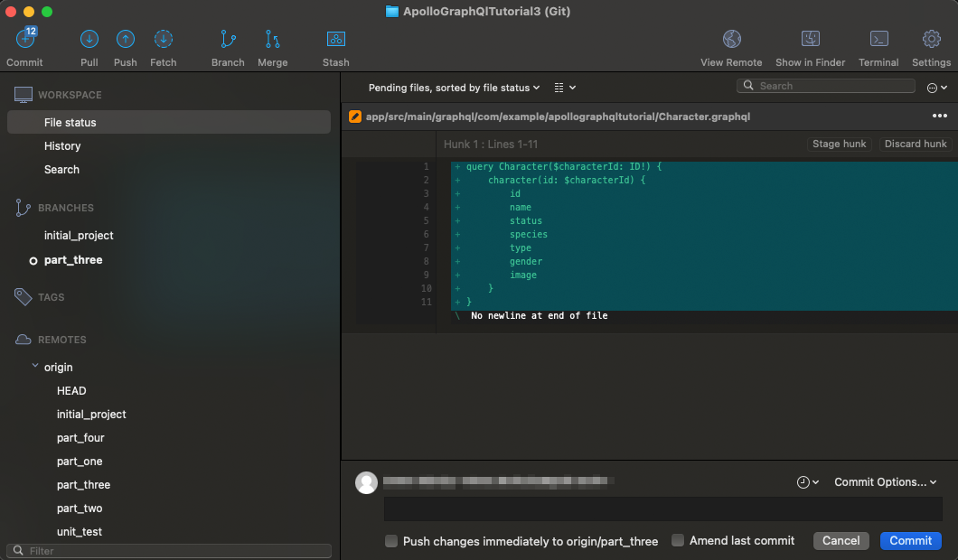Image resolution: width=958 pixels, height=560 pixels.
Task: Click the sidebar Filter field
Action: [x=169, y=550]
